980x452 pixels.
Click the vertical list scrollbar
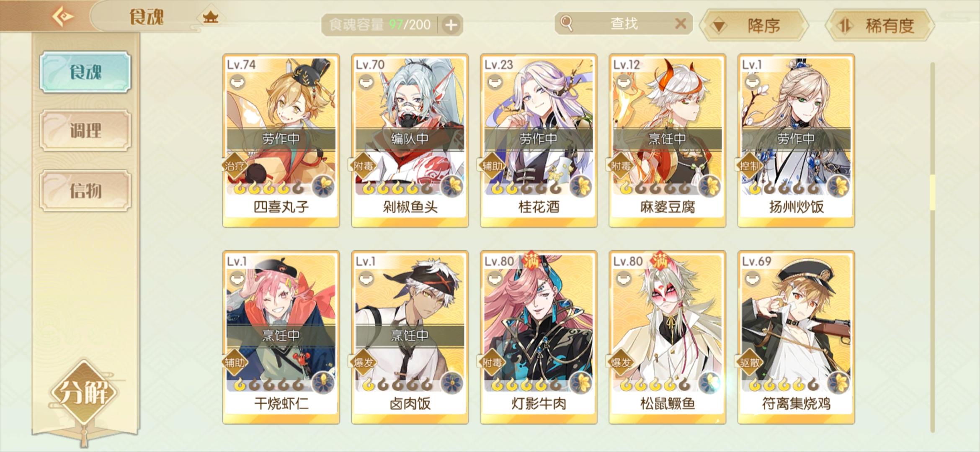coord(932,247)
